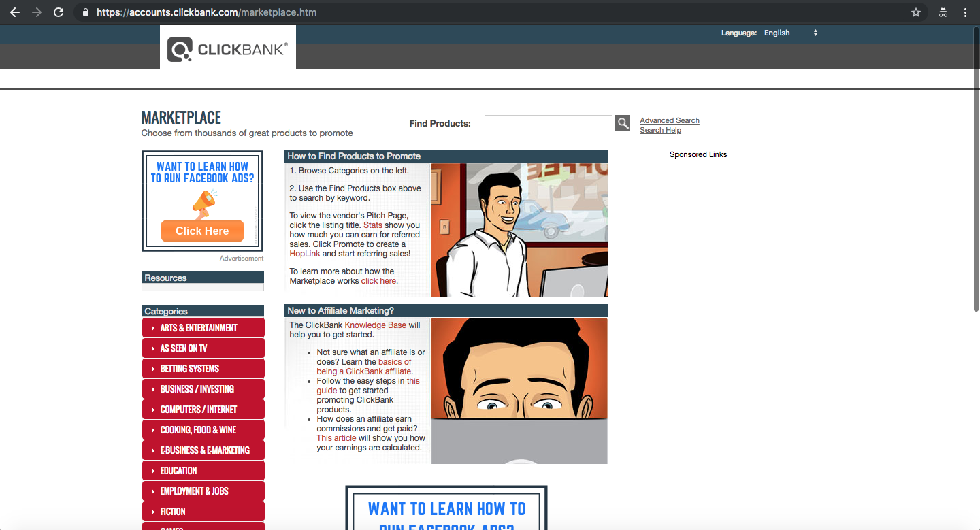
Task: Open the 'this guide' getting started link
Action: coord(368,386)
